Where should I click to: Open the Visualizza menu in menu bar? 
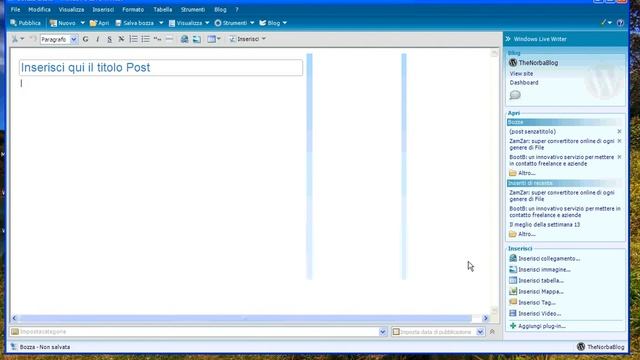click(71, 9)
